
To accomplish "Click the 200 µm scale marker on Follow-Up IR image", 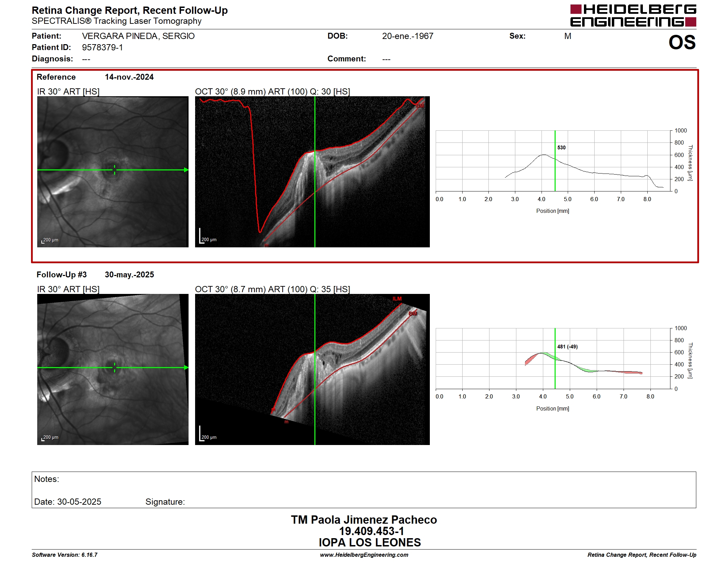I will click(x=50, y=438).
